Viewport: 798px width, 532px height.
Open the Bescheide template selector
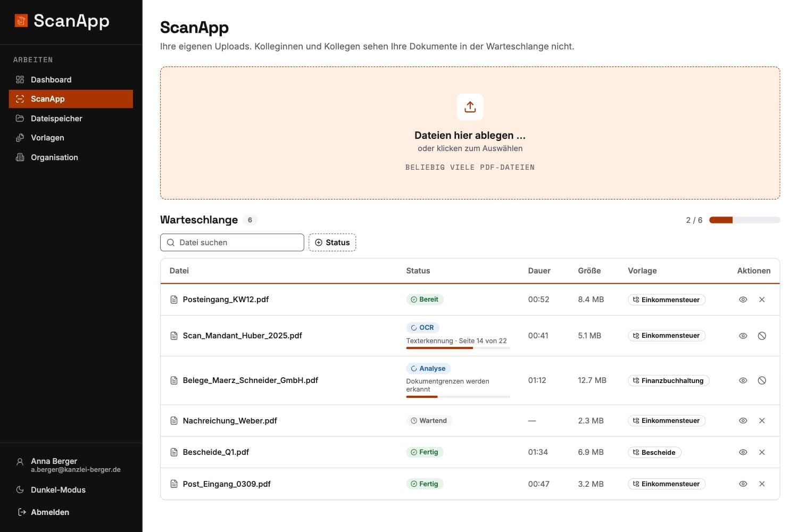pyautogui.click(x=654, y=452)
